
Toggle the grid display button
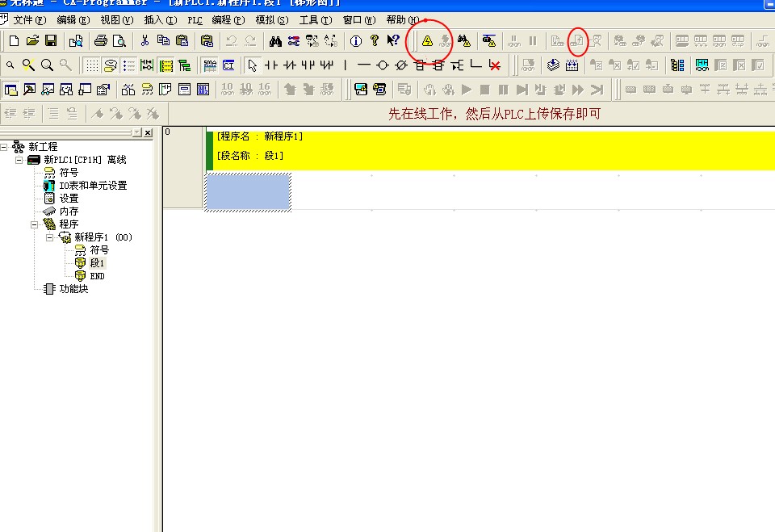click(92, 65)
